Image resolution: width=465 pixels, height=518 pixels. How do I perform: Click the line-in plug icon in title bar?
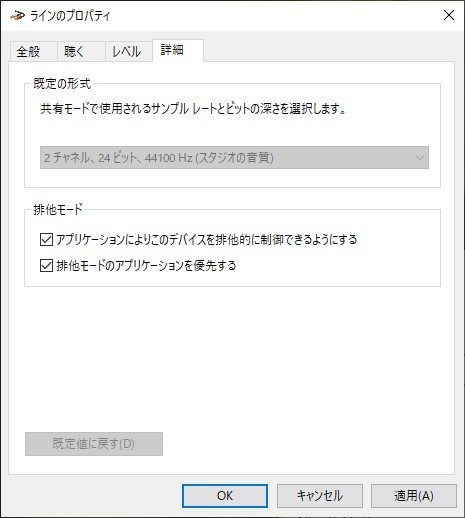(x=17, y=15)
